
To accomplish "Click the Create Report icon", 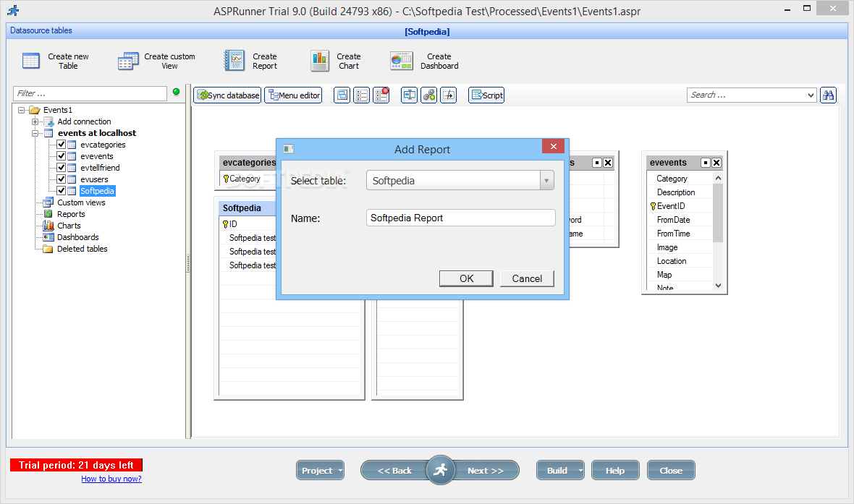I will 234,61.
